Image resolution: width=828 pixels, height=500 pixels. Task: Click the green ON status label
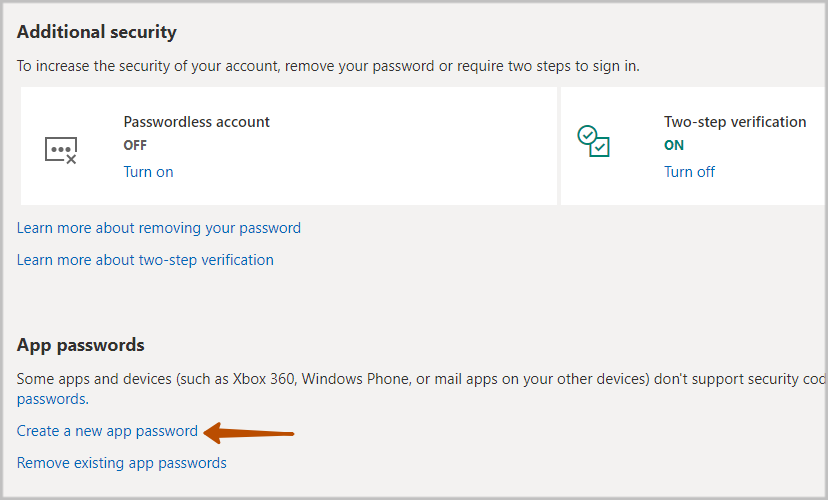pyautogui.click(x=674, y=145)
